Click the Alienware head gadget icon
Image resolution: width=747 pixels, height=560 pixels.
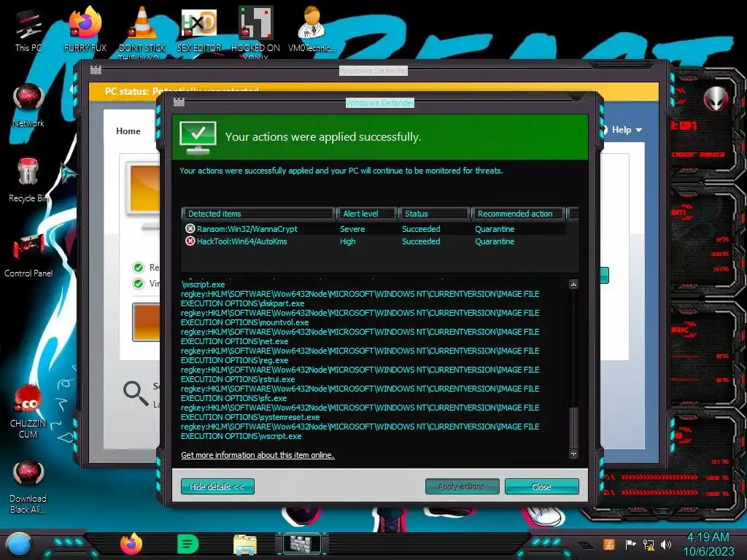coord(716,98)
